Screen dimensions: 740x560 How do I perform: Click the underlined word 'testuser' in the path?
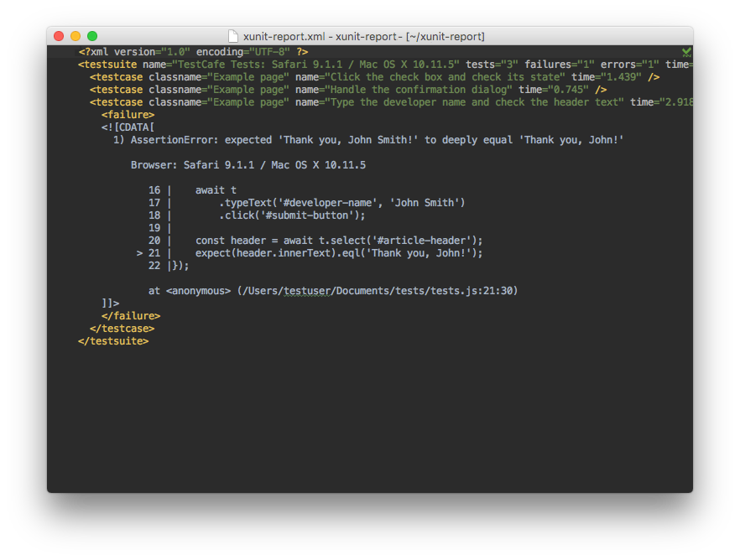(x=307, y=291)
